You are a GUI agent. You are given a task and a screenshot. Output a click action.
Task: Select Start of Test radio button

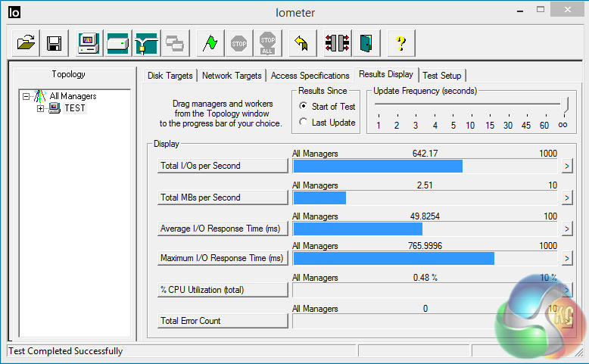tap(303, 106)
